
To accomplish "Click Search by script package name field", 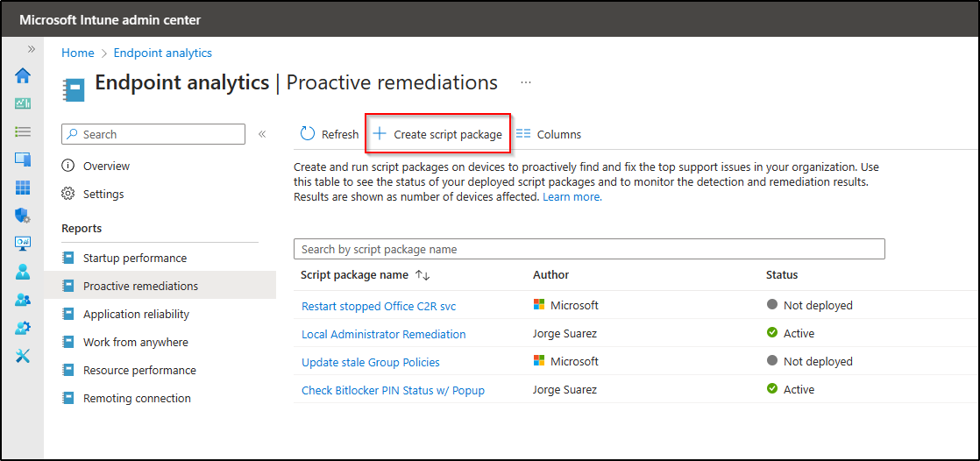I will [x=588, y=249].
